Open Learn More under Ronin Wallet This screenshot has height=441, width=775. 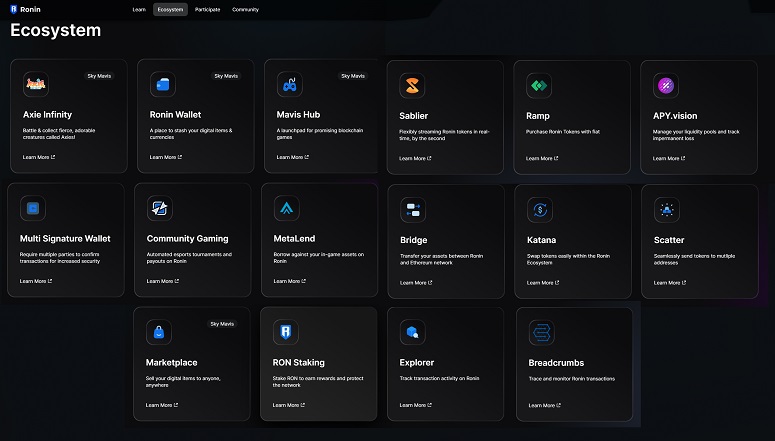pyautogui.click(x=166, y=157)
